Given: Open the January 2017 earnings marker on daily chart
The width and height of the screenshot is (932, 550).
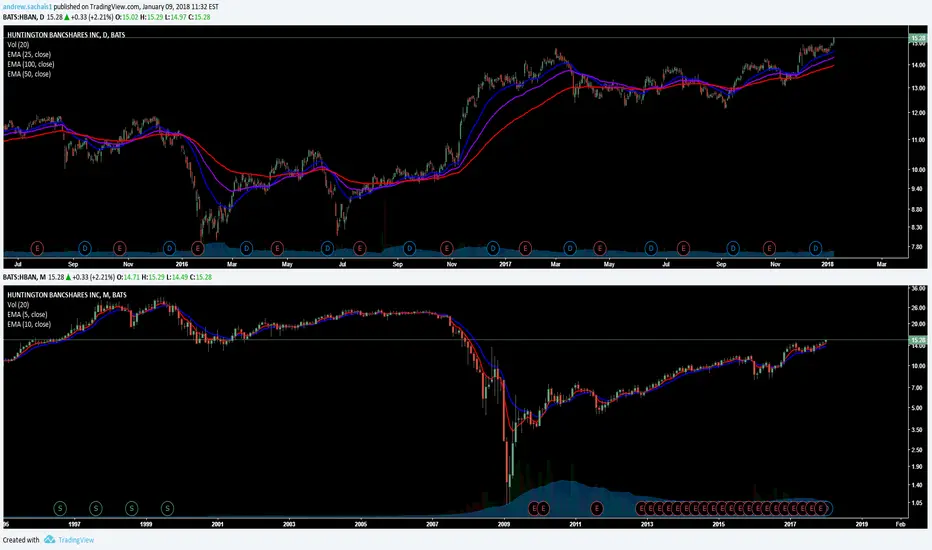Looking at the screenshot, I should 525,248.
